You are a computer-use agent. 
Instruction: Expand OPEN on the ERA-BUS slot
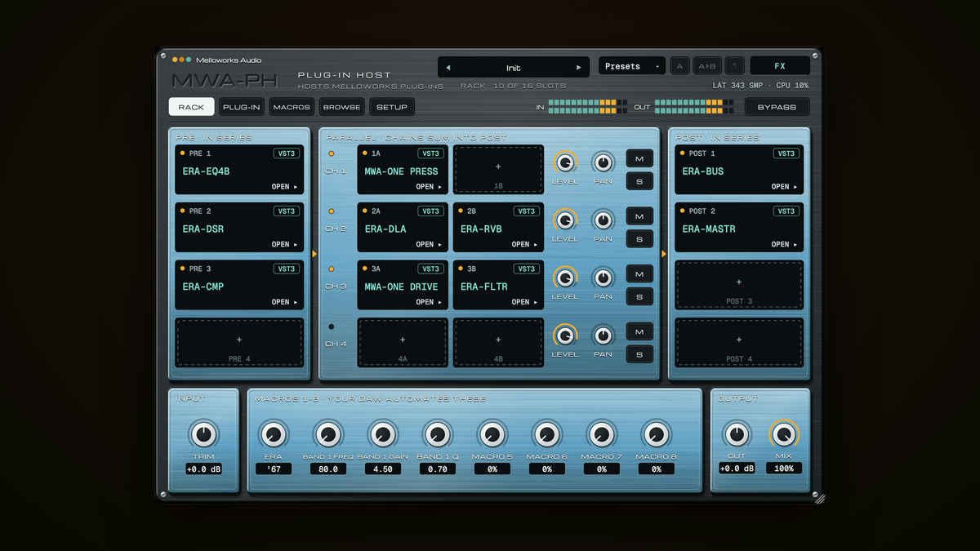[785, 187]
